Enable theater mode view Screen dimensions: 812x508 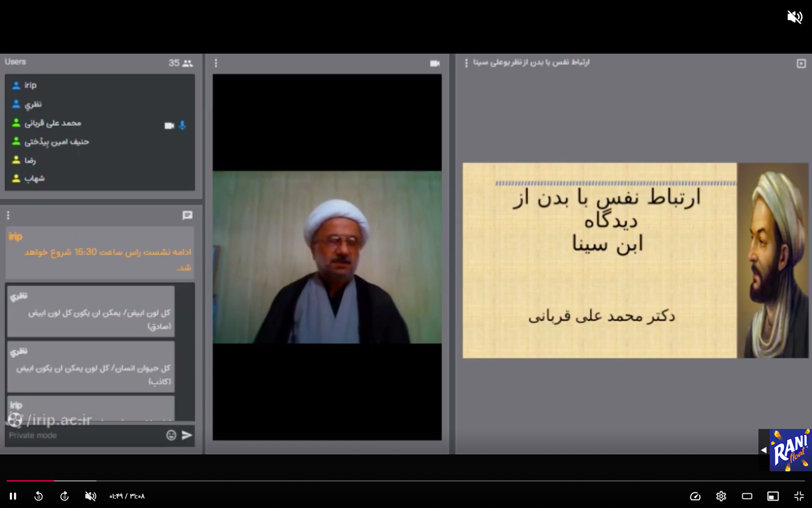(x=747, y=496)
